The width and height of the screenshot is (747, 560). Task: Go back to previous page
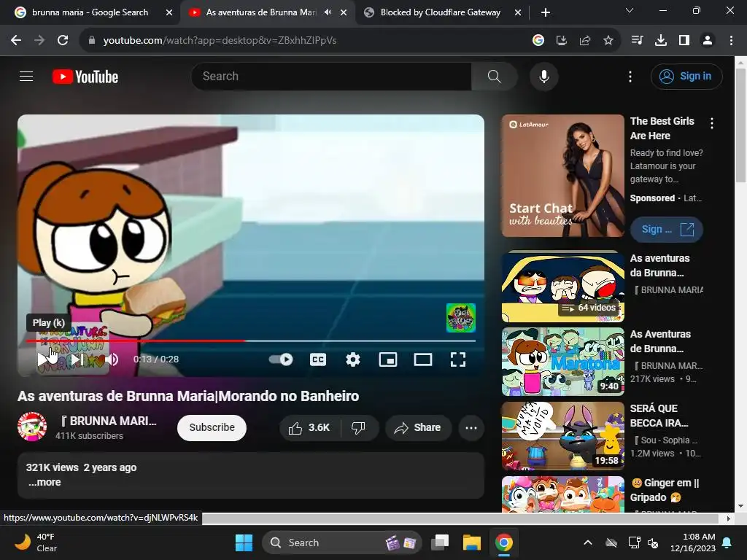coord(16,41)
